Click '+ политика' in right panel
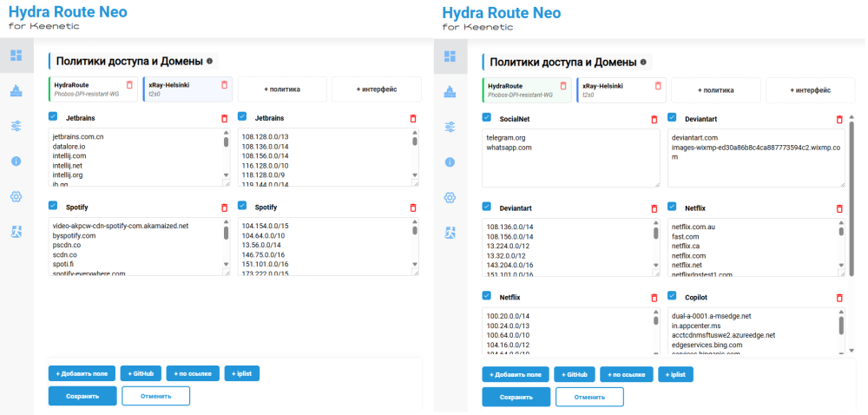 [717, 89]
